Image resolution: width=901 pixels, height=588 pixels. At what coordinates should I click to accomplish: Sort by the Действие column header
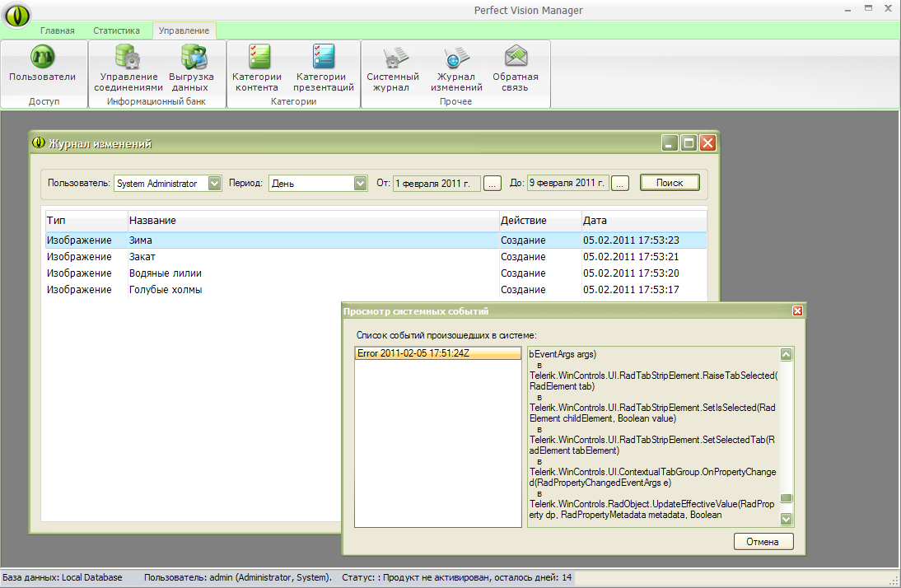click(x=540, y=220)
